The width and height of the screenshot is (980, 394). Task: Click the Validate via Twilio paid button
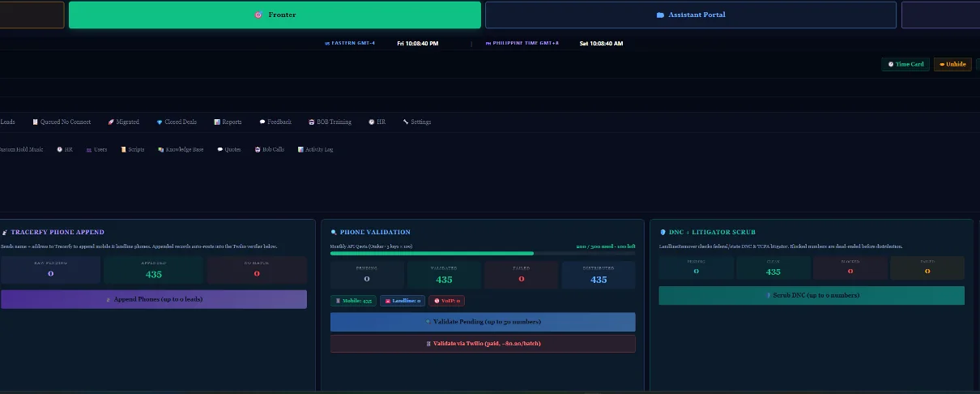click(483, 344)
